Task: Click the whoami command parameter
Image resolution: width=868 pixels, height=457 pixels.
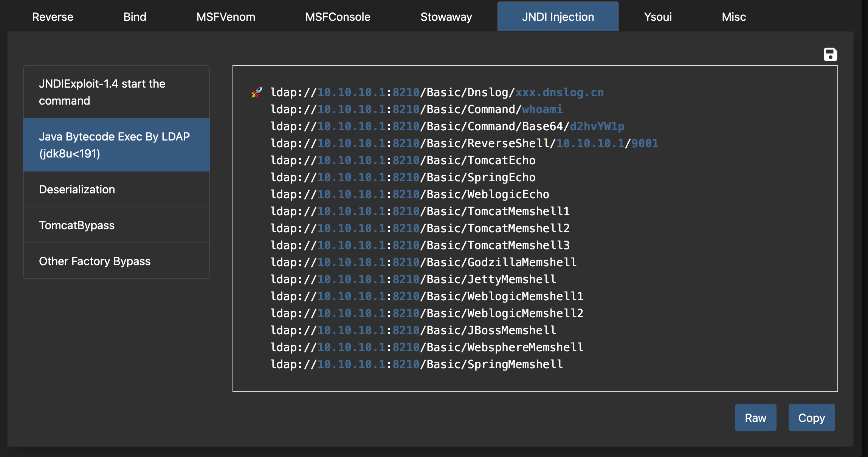Action: point(542,110)
